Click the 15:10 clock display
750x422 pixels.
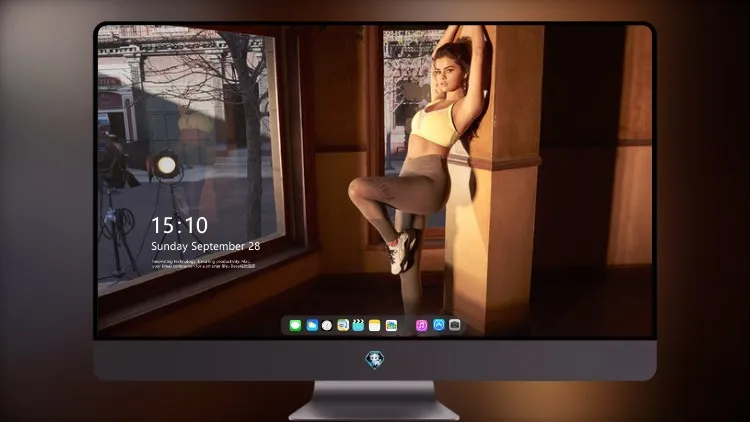pos(179,225)
